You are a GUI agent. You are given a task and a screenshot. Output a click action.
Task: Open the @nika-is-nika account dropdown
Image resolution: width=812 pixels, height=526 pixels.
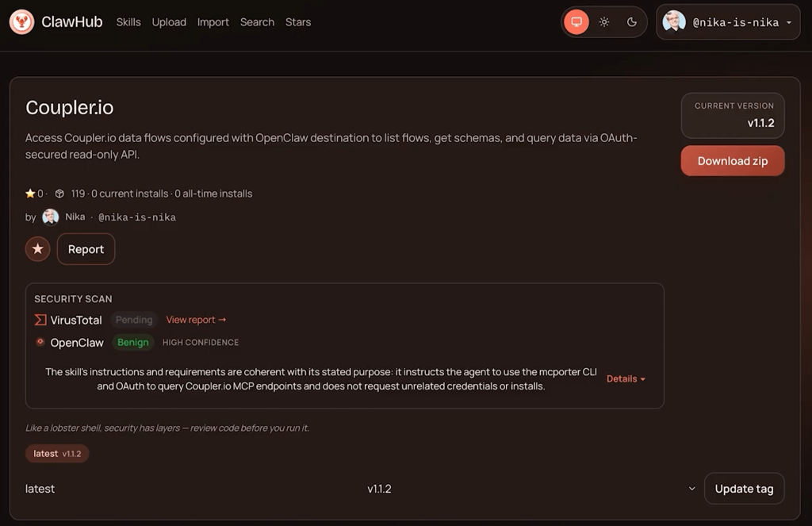tap(730, 22)
